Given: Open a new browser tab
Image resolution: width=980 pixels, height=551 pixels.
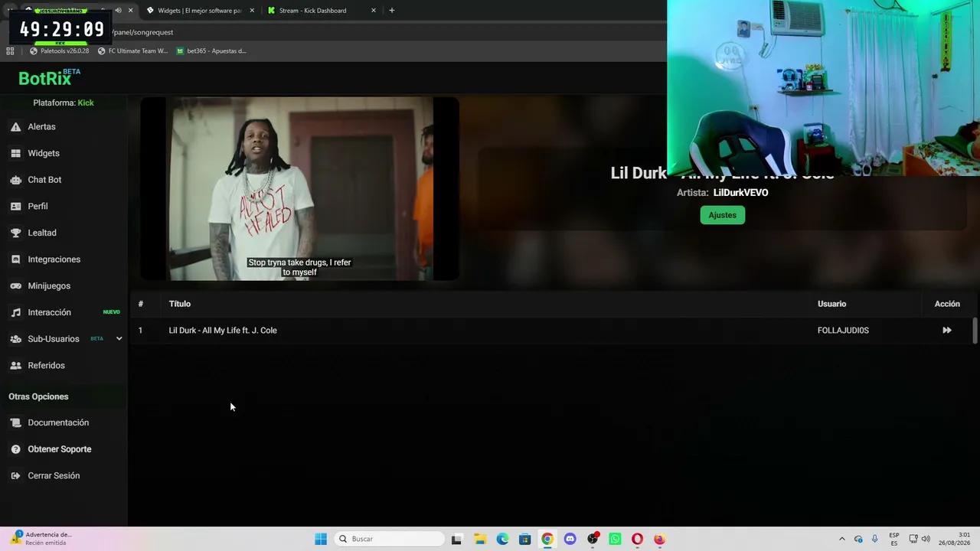Looking at the screenshot, I should pyautogui.click(x=392, y=11).
